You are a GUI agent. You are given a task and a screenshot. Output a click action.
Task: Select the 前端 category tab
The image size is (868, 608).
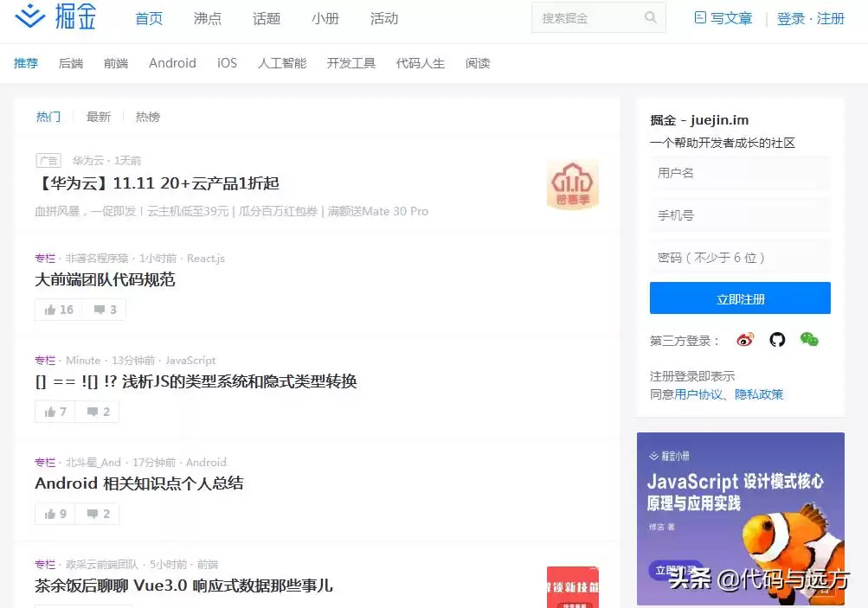click(x=115, y=62)
